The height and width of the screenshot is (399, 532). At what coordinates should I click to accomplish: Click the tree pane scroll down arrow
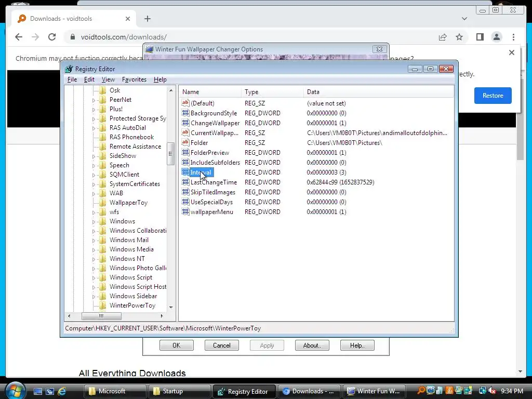click(170, 307)
